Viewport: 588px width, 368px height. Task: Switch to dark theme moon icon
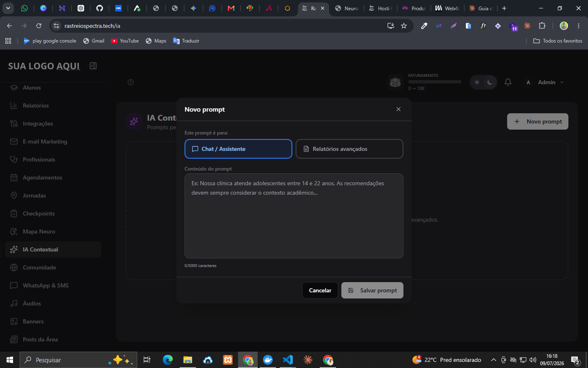coord(490,82)
